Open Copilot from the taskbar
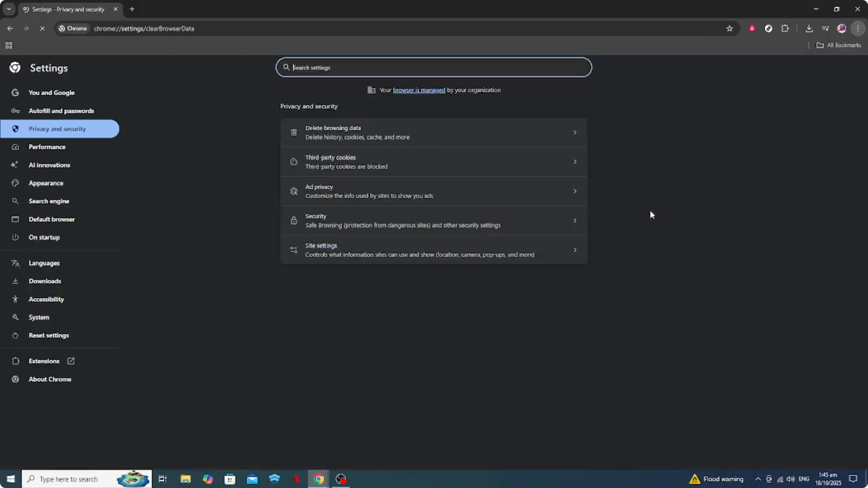 [208, 479]
